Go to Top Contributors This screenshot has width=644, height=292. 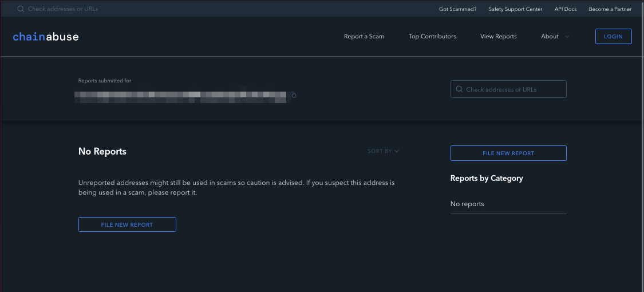click(432, 37)
